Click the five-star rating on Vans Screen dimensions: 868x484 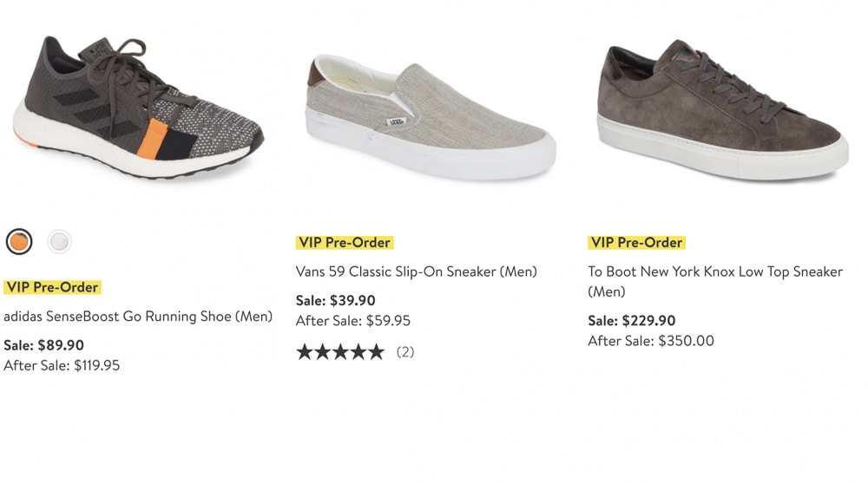click(x=340, y=352)
